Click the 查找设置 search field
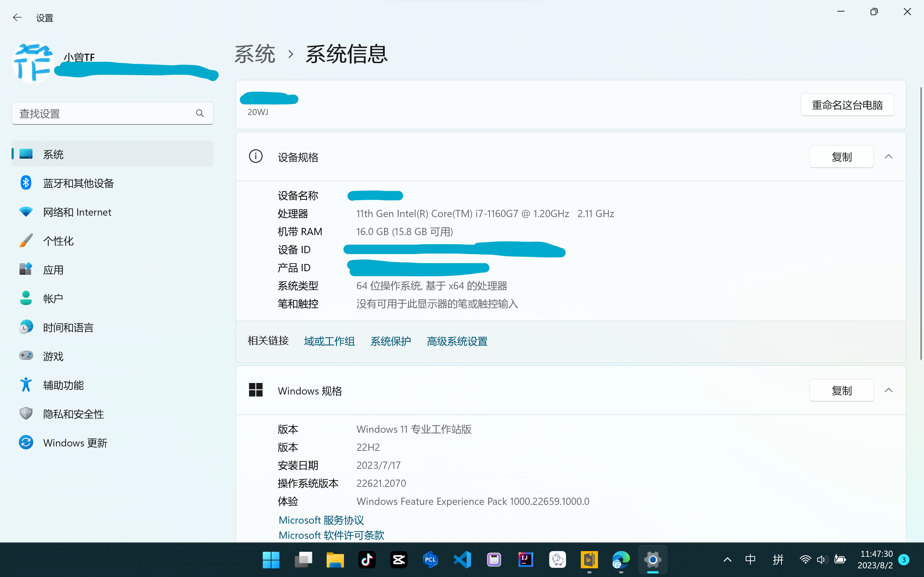The width and height of the screenshot is (924, 577). (x=103, y=113)
